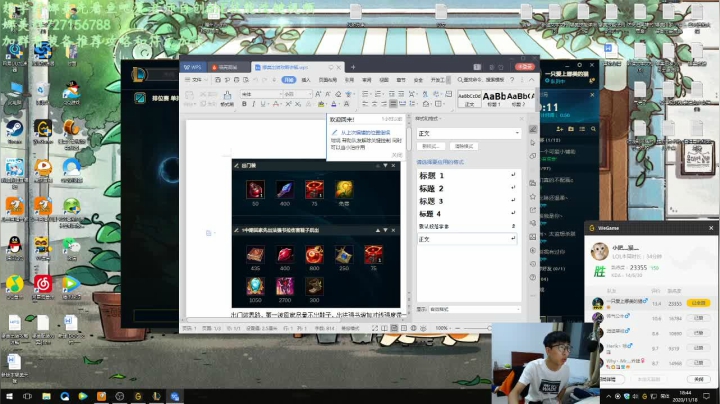720x404 pixels.
Task: Switch to the 插入 ribbon tab
Action: pos(306,80)
